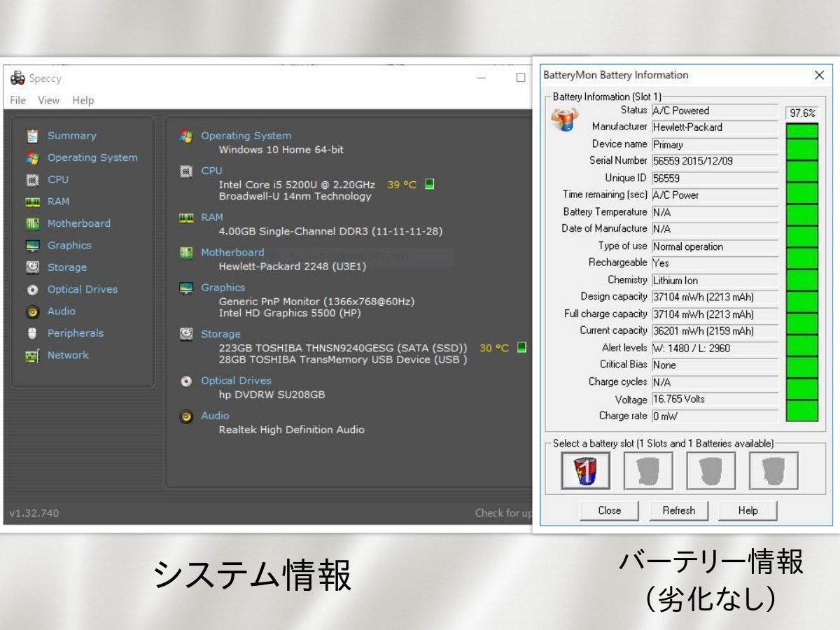
Task: Click the CPU chip icon in sidebar
Action: (x=32, y=180)
